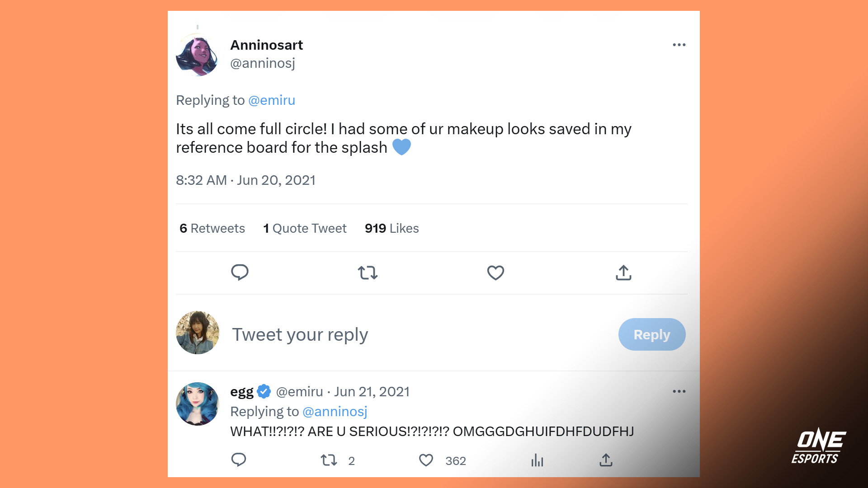
Task: View the 6 Retweets list
Action: pos(212,228)
